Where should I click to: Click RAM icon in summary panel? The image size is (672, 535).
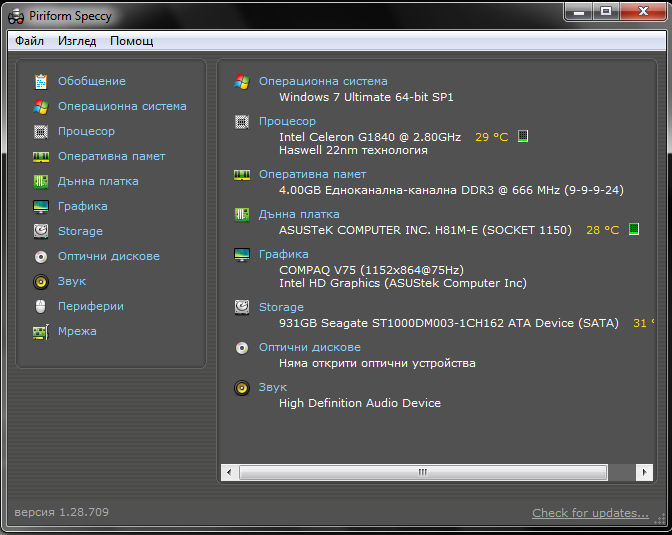(x=242, y=174)
